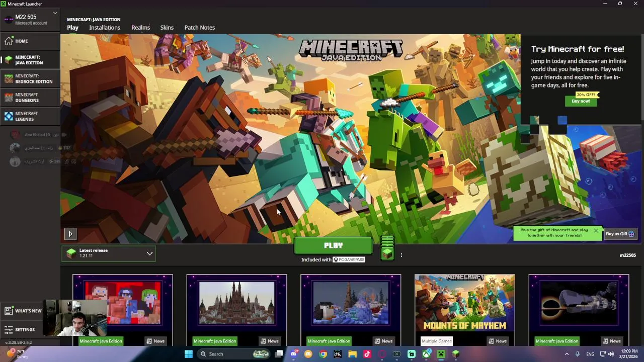The height and width of the screenshot is (362, 644).
Task: Open the Home section icon
Action: 9,41
